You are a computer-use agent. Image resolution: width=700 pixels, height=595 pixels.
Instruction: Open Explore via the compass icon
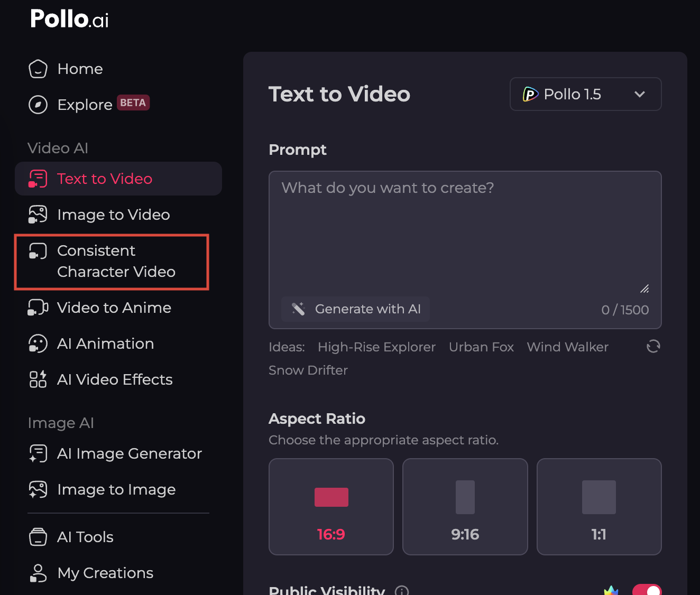38,105
